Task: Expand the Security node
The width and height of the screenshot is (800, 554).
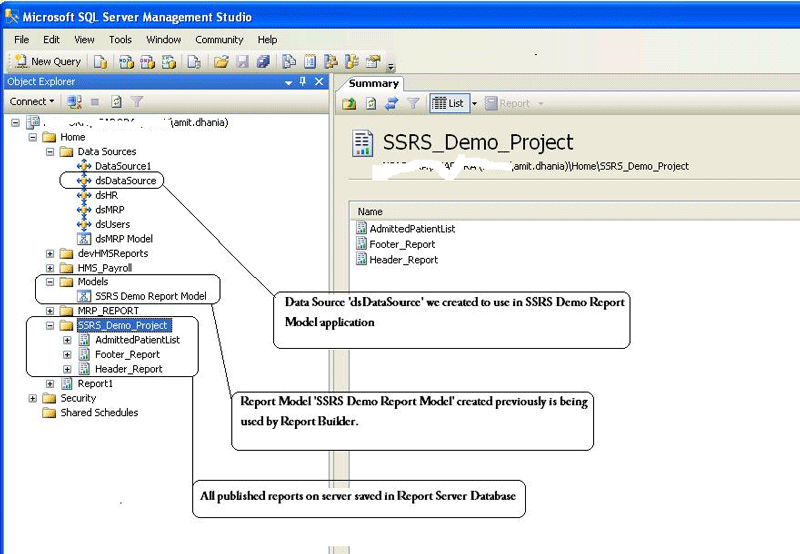Action: [x=33, y=398]
